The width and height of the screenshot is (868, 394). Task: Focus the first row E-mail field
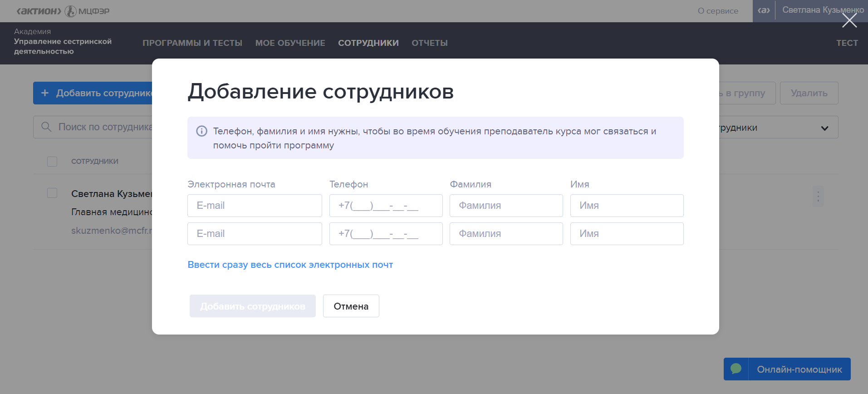point(255,206)
